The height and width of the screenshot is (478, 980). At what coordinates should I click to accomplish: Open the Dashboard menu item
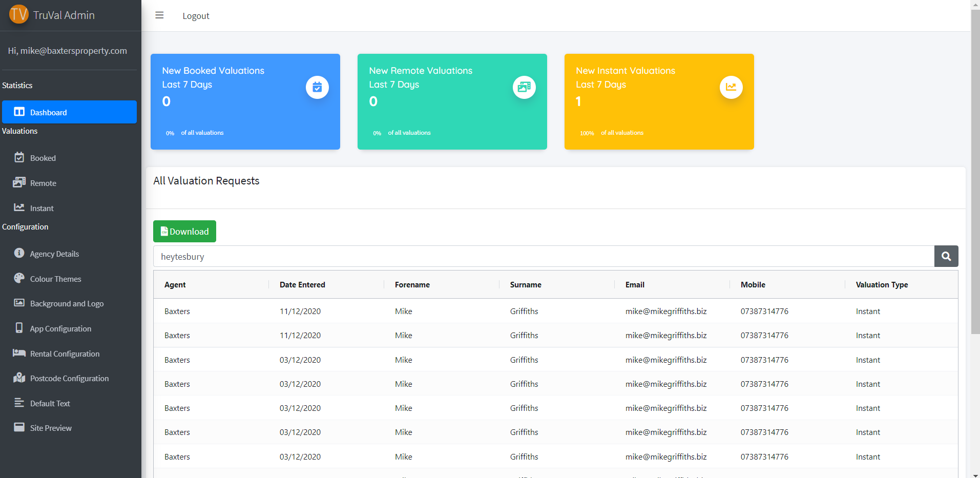tap(69, 112)
